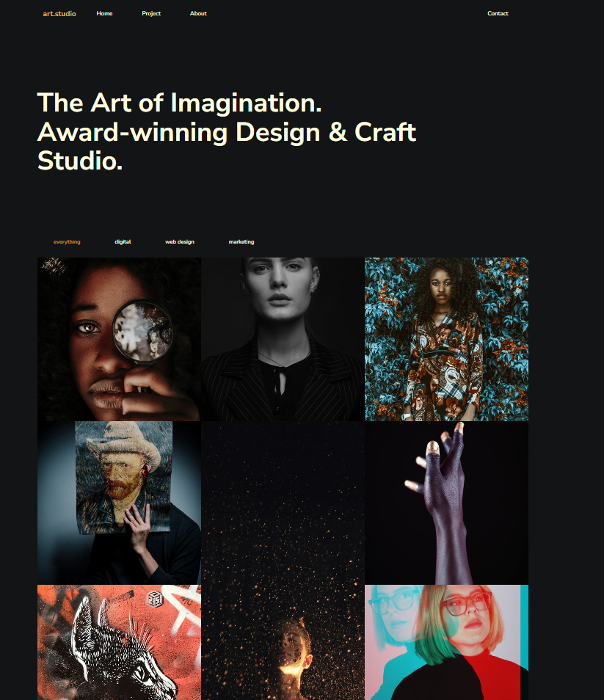
Task: Open the black-and-white woman portrait
Action: click(x=283, y=339)
